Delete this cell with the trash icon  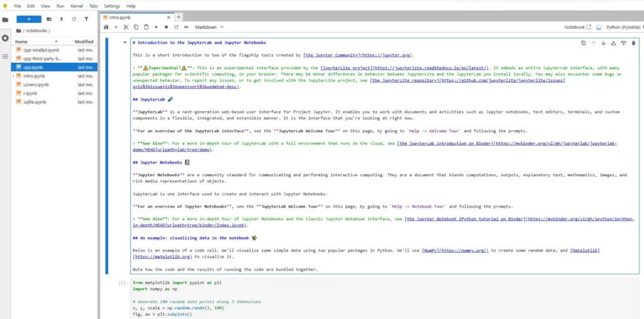633,43
